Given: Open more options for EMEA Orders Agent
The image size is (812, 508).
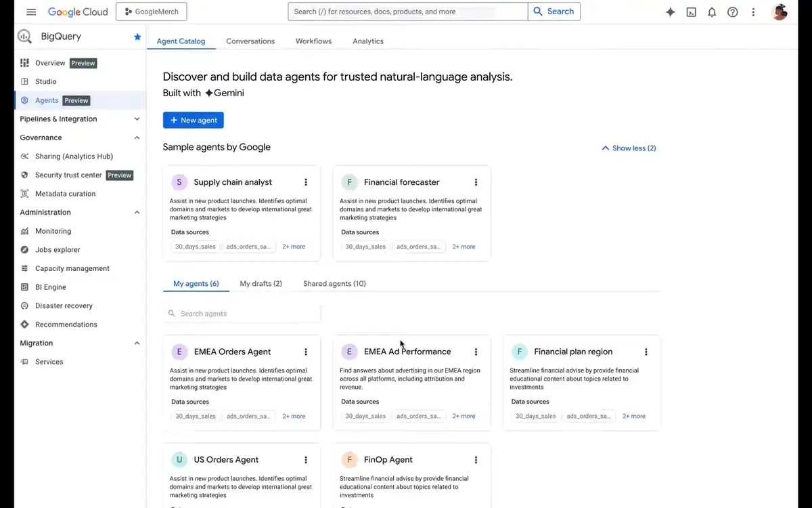Looking at the screenshot, I should (306, 352).
